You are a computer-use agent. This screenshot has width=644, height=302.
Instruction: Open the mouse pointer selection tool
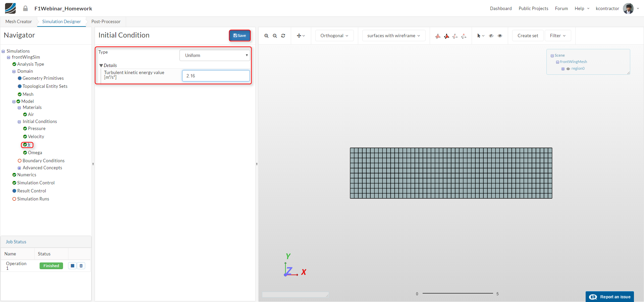(480, 36)
